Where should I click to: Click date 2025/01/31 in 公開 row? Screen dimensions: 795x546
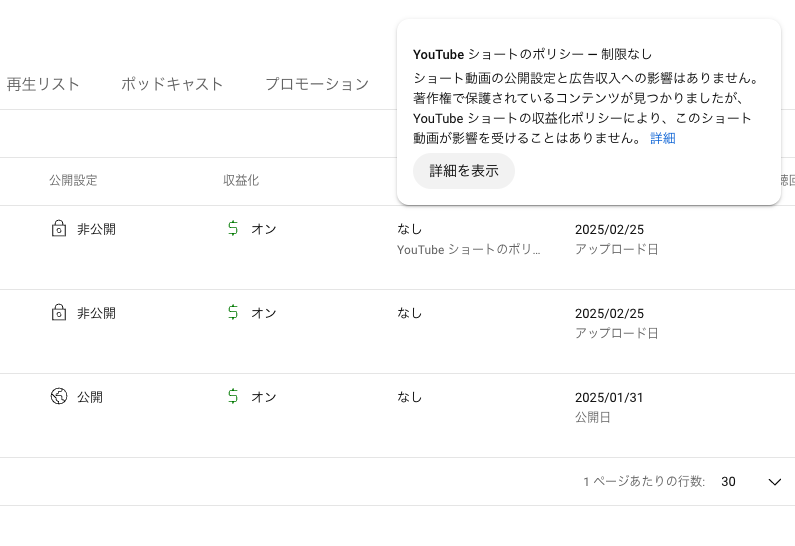(x=609, y=397)
